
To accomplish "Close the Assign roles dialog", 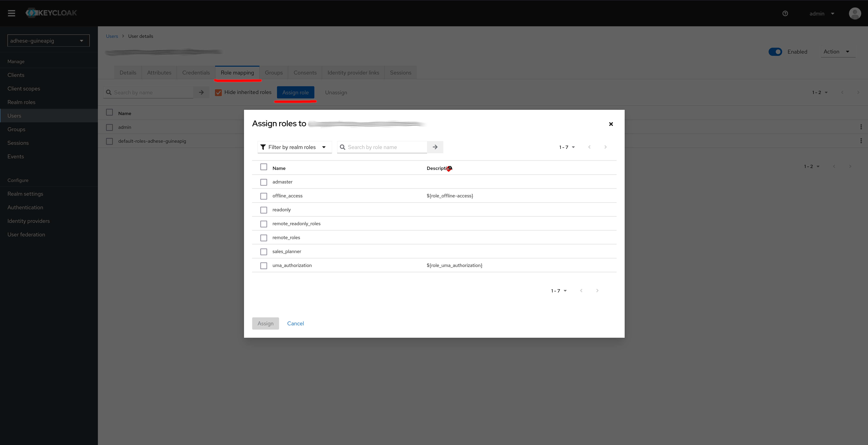I will click(611, 124).
